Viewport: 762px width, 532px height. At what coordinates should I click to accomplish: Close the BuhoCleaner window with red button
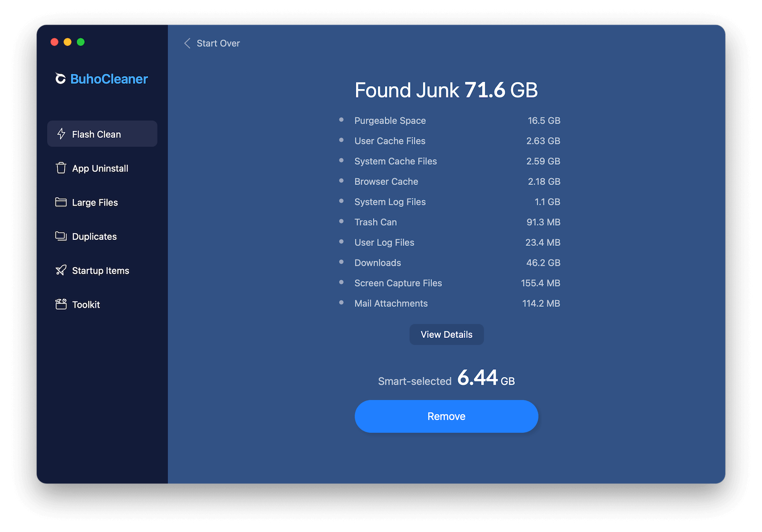(x=54, y=42)
